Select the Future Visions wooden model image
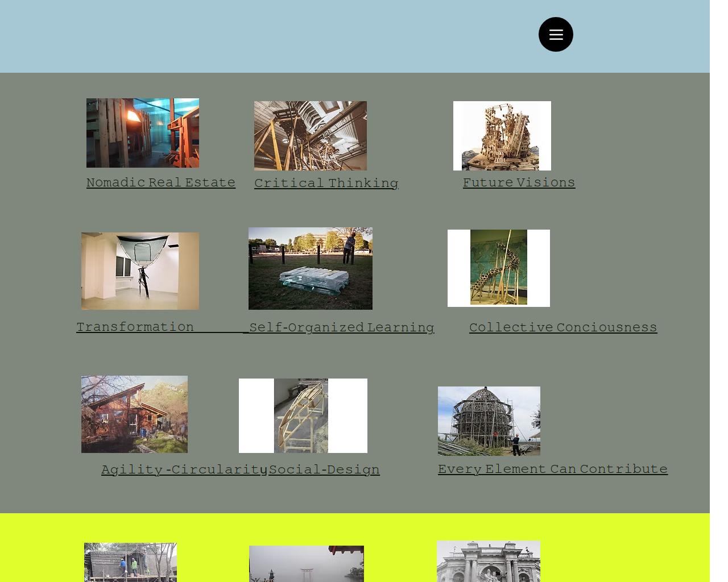Image resolution: width=728 pixels, height=582 pixels. (502, 136)
